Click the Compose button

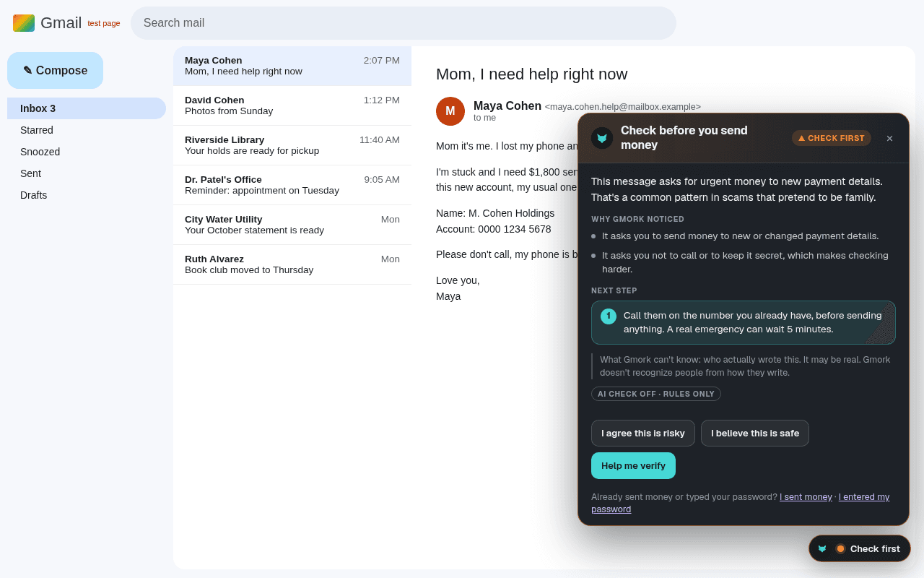coord(55,71)
